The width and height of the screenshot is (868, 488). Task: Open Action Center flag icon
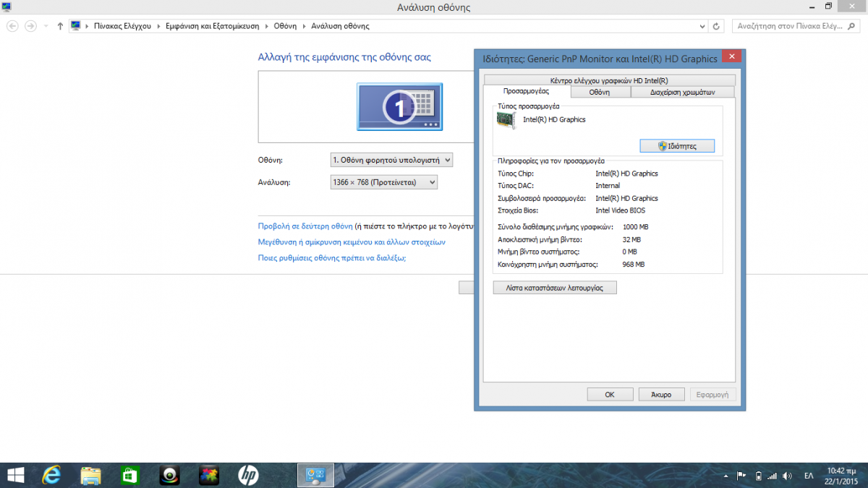pos(741,476)
